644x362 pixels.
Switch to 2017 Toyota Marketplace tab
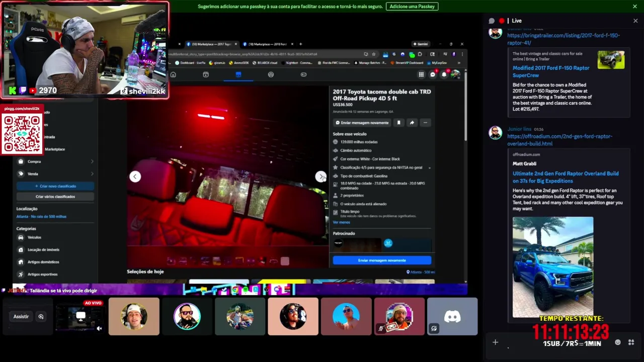click(x=211, y=44)
